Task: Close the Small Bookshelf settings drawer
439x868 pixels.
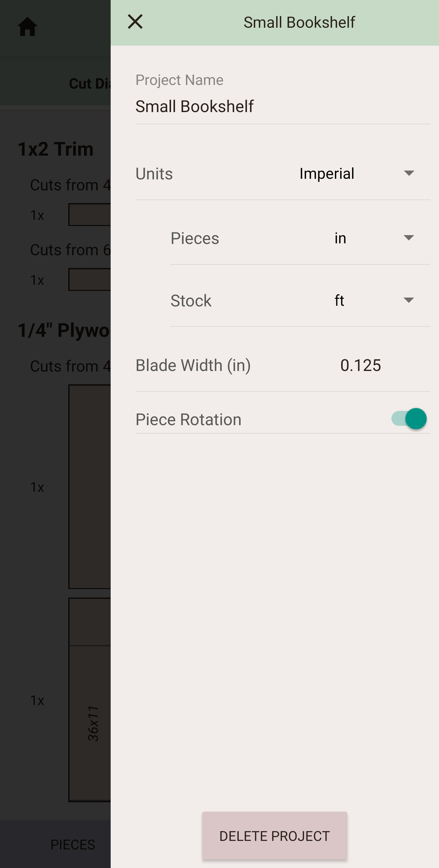Action: (x=135, y=22)
